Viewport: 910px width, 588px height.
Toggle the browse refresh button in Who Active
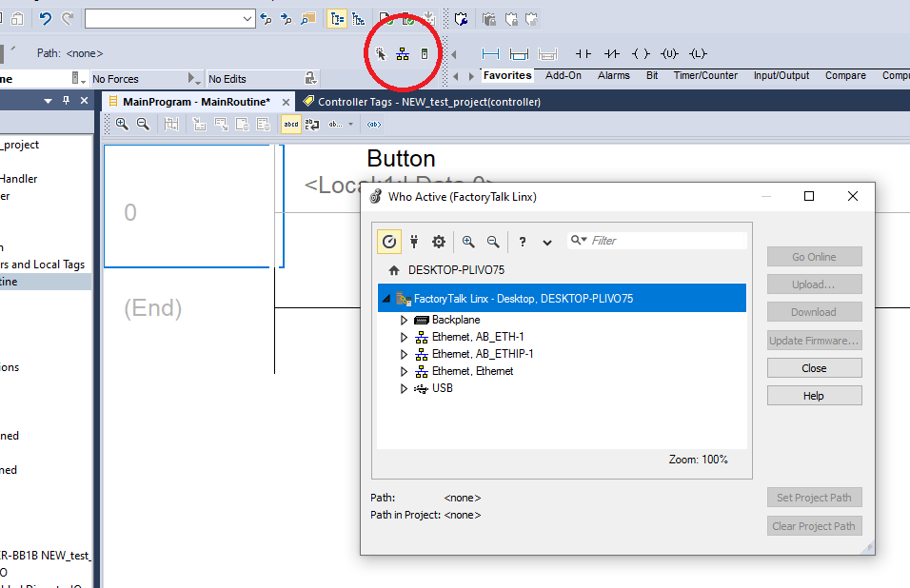click(389, 242)
